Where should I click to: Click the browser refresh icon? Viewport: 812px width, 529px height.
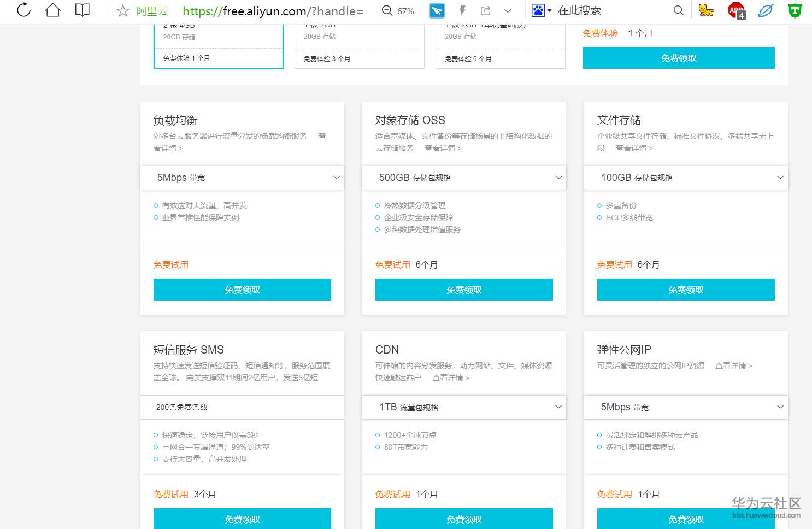[23, 10]
